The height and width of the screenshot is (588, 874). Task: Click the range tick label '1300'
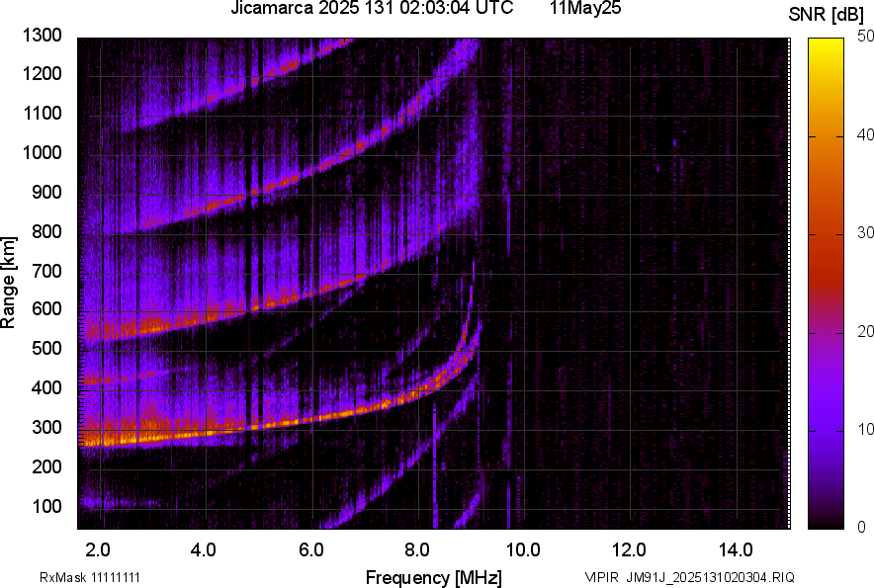(x=42, y=36)
